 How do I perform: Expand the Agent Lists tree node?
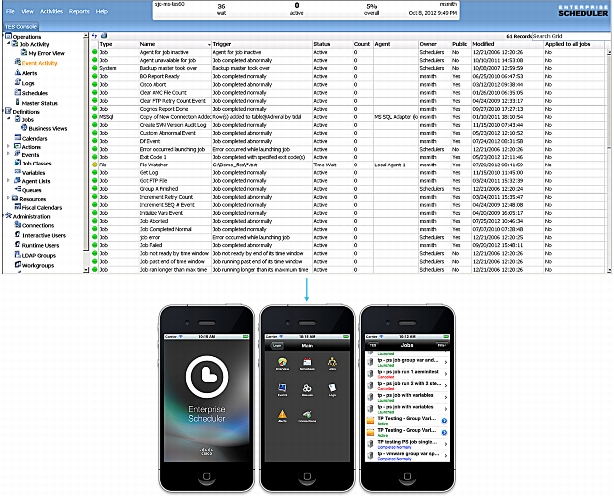pos(9,181)
